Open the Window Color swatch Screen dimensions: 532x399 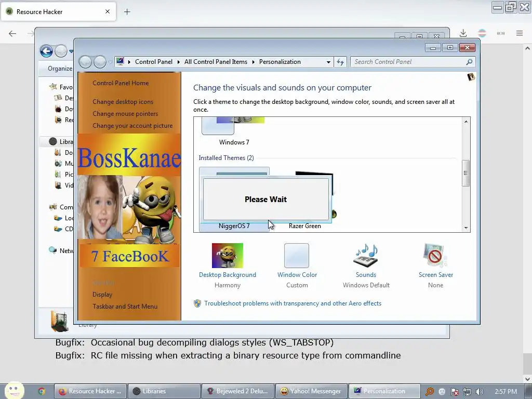pos(297,256)
